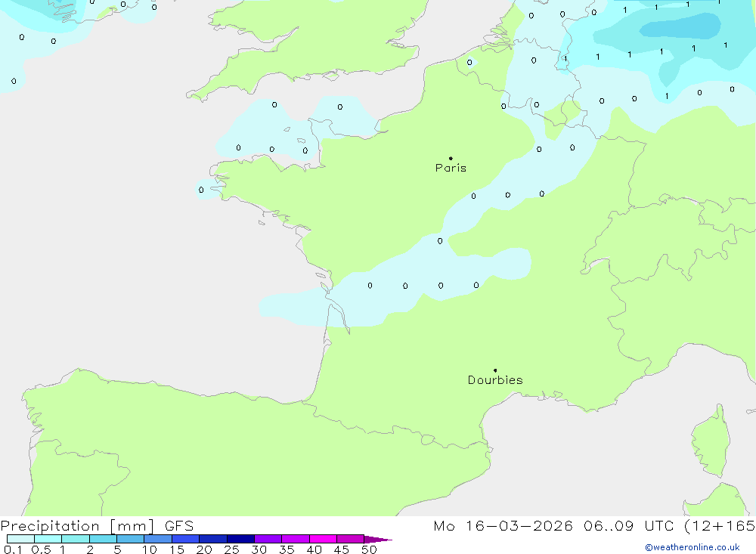Screen dimensions: 756x554
Task: Click the '50' legend scale label
Action: point(369,549)
